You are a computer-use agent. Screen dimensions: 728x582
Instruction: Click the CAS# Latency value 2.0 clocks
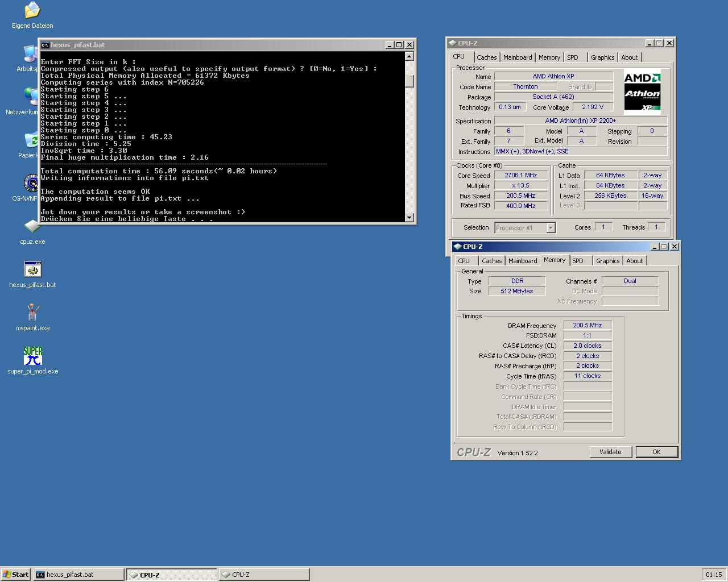(588, 346)
